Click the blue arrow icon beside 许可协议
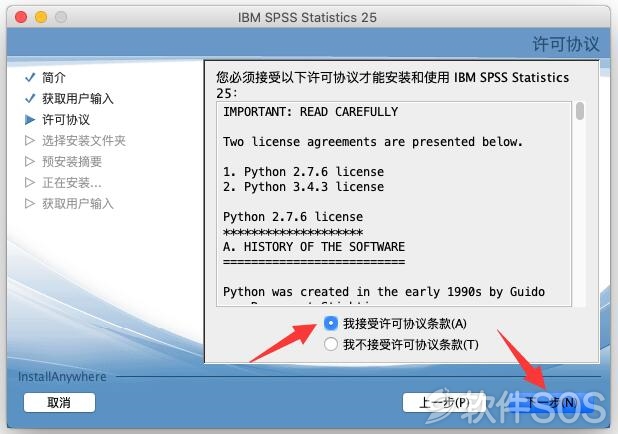Screen dimensions: 618x434 click(x=30, y=119)
